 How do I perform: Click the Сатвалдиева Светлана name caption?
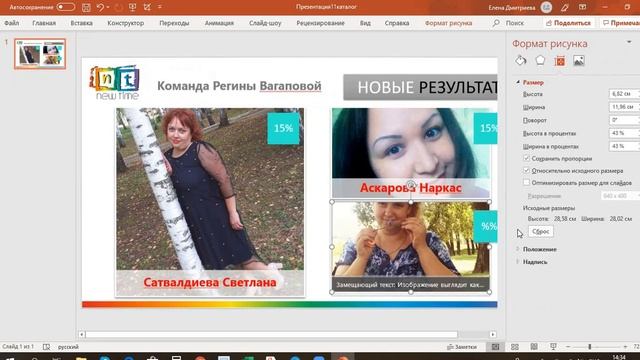point(210,282)
